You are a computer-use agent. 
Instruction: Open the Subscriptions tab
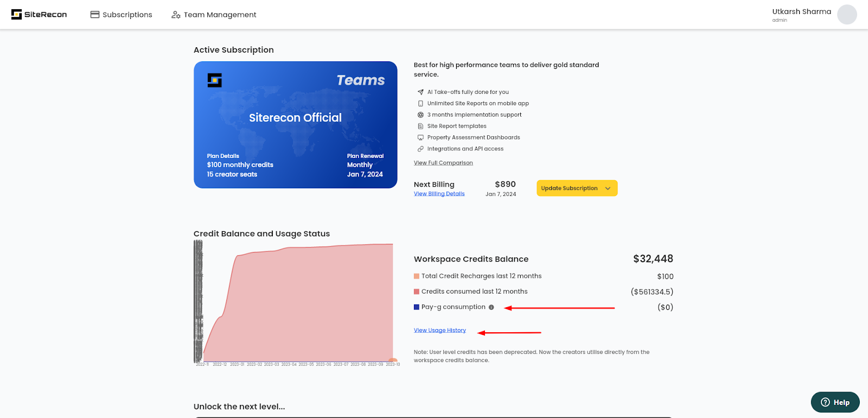click(x=122, y=15)
